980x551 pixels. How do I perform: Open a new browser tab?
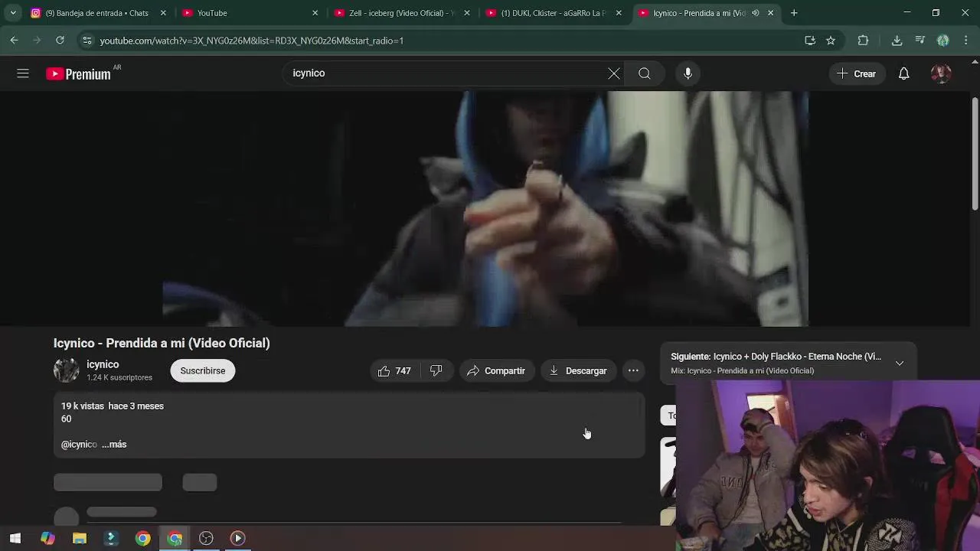point(794,13)
